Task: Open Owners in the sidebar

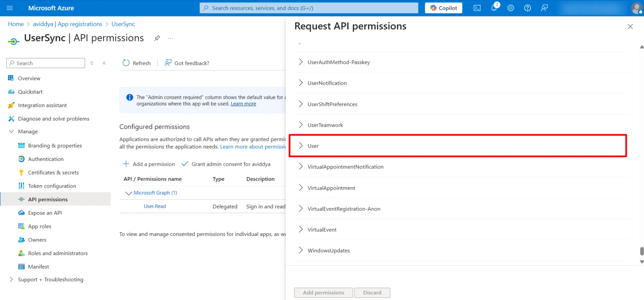Action: coord(37,239)
